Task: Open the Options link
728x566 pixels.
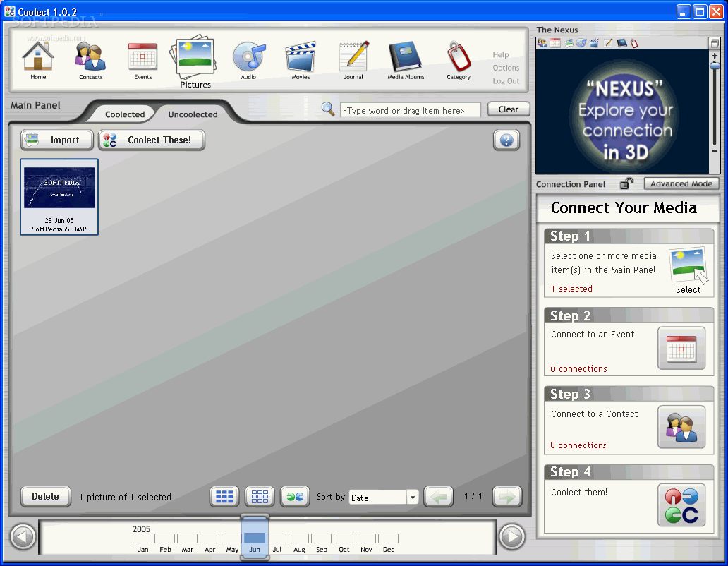Action: [506, 68]
